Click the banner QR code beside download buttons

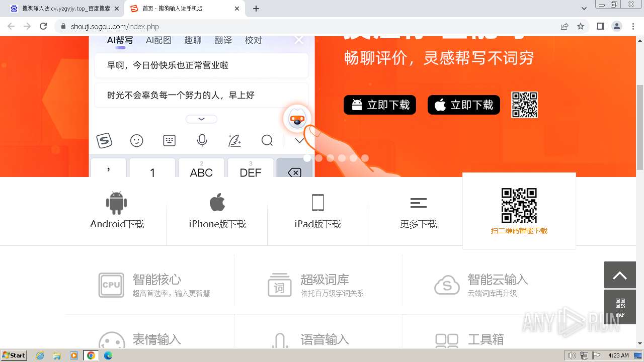click(525, 105)
